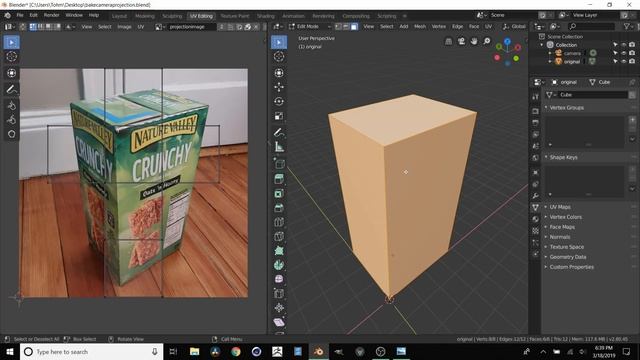Viewport: 640px width, 360px height.
Task: Pick the Shear tool in 3D viewport
Action: click(x=279, y=322)
